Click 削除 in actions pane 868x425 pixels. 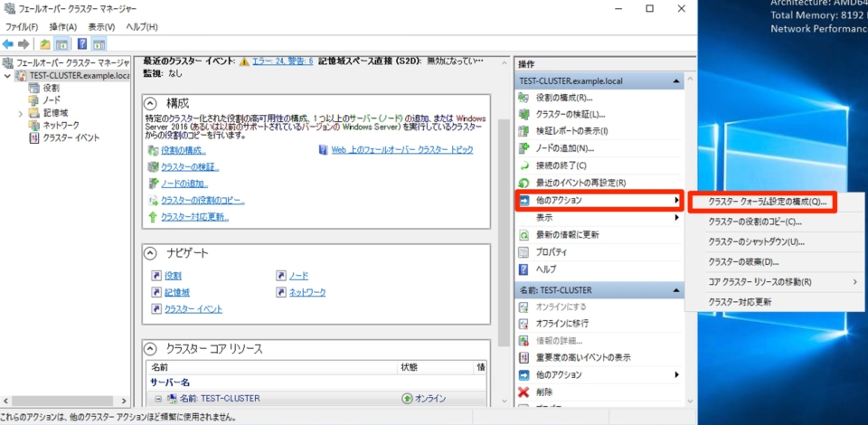click(544, 392)
